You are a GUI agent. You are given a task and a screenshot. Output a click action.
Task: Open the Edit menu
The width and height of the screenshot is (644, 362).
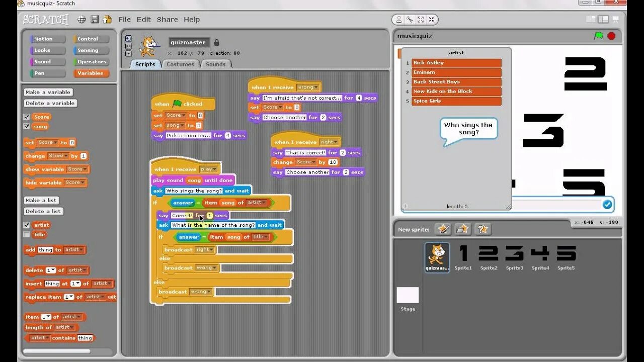click(143, 20)
